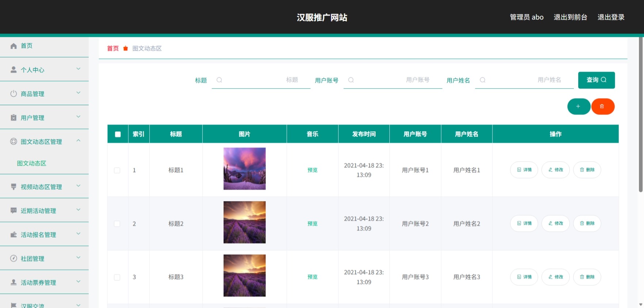Click the user icon beside 活动票券管理
This screenshot has width=644, height=308.
click(x=14, y=282)
